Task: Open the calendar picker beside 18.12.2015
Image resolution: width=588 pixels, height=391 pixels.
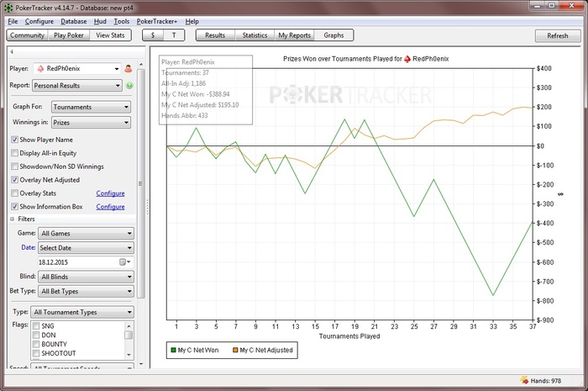Action: coord(123,262)
